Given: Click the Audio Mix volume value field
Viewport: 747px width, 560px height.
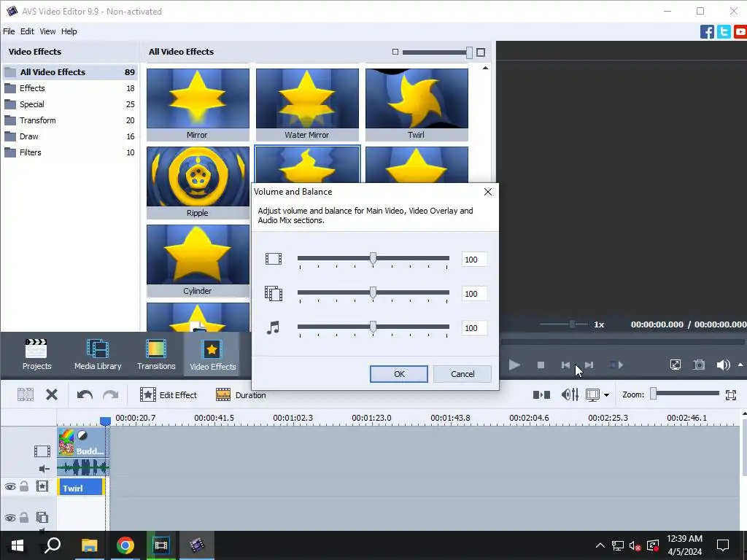Looking at the screenshot, I should pyautogui.click(x=474, y=328).
